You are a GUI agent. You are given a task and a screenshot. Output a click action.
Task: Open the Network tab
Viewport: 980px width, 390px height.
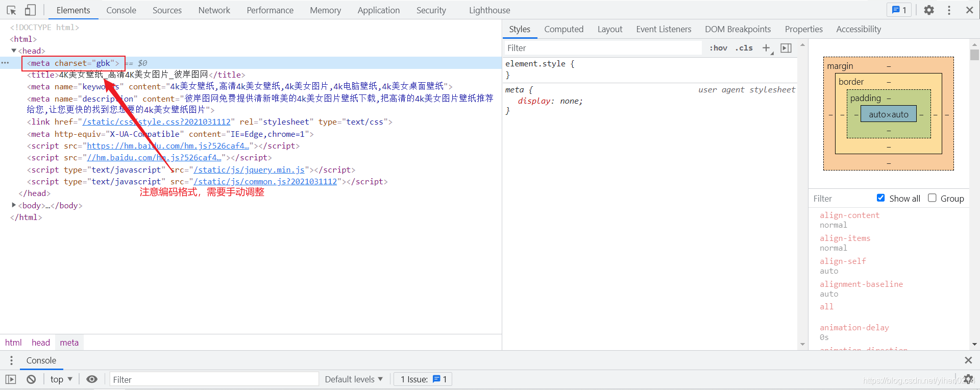pyautogui.click(x=214, y=10)
